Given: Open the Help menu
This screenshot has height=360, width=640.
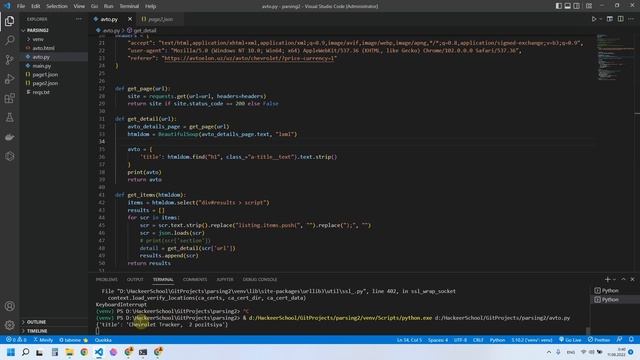Looking at the screenshot, I should (151, 6).
